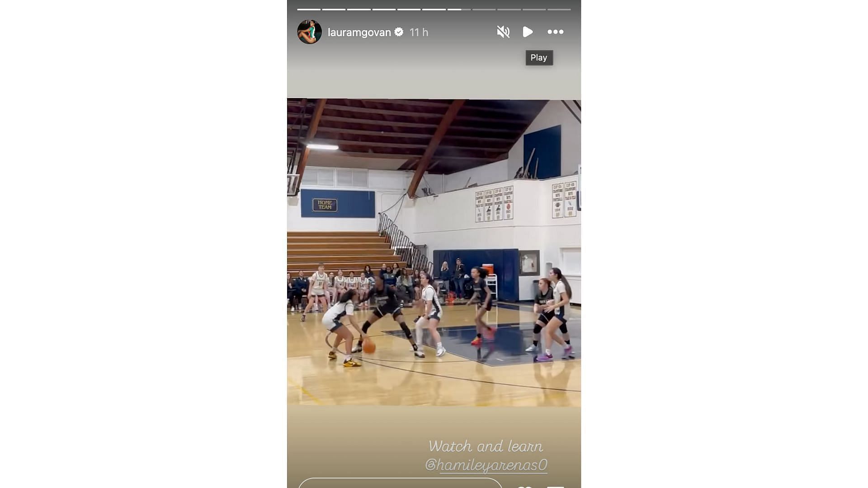Click the blue verified badge
This screenshot has width=868, height=488.
(399, 32)
